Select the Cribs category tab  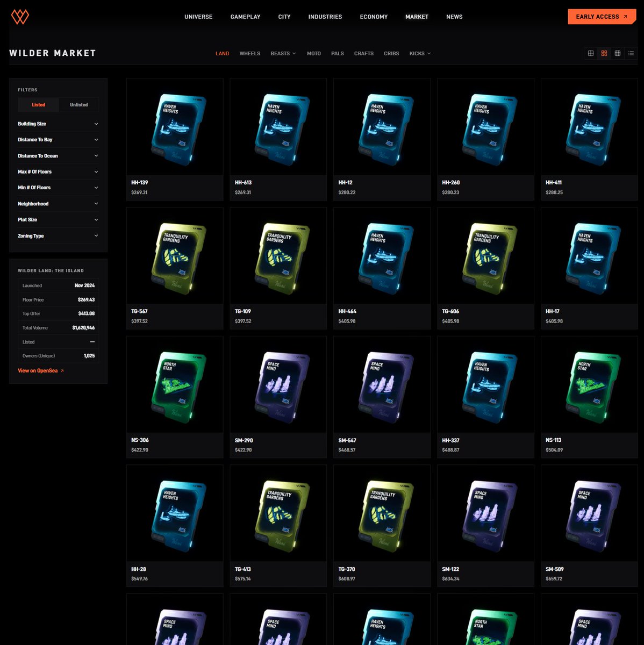[x=391, y=53]
